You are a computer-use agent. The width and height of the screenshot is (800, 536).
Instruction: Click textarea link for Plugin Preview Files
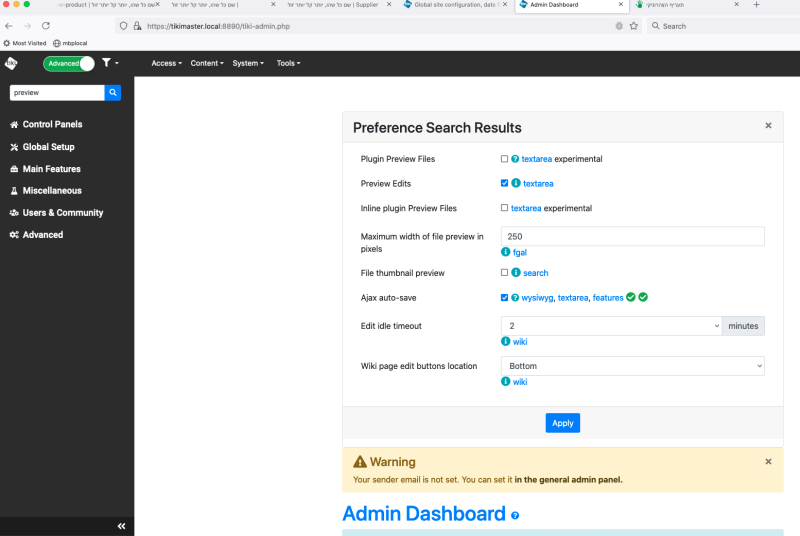click(536, 159)
